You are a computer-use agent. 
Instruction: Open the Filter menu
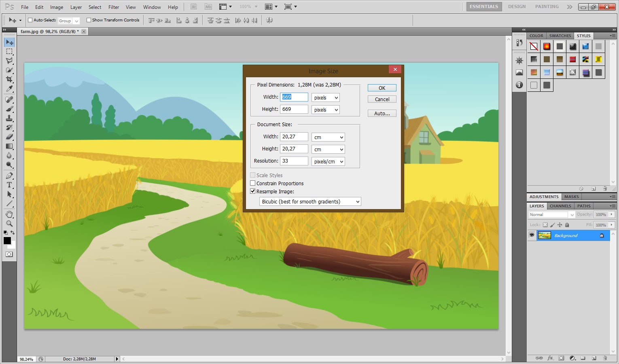114,7
